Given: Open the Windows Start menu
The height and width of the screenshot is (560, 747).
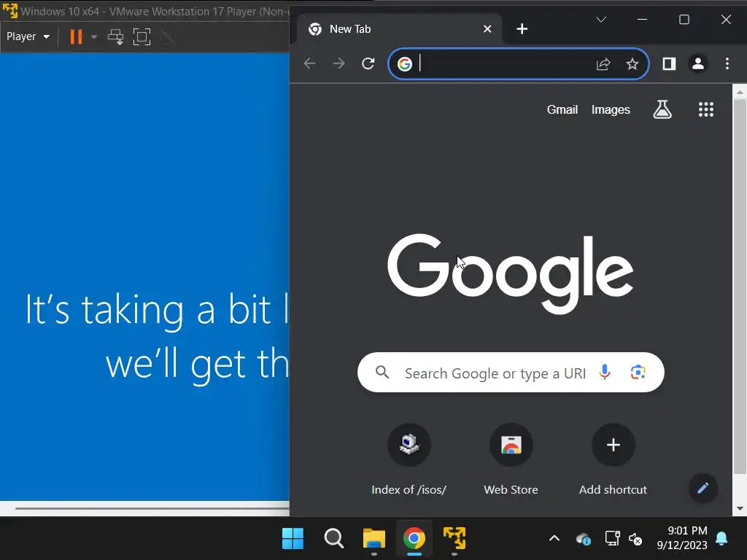Looking at the screenshot, I should (293, 539).
